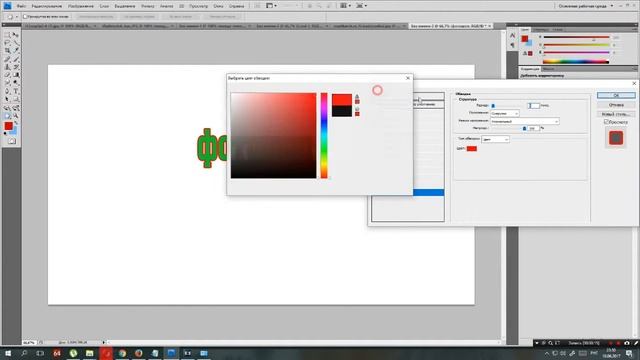This screenshot has height=360, width=640.
Task: Open the Файл menu
Action: click(x=21, y=6)
